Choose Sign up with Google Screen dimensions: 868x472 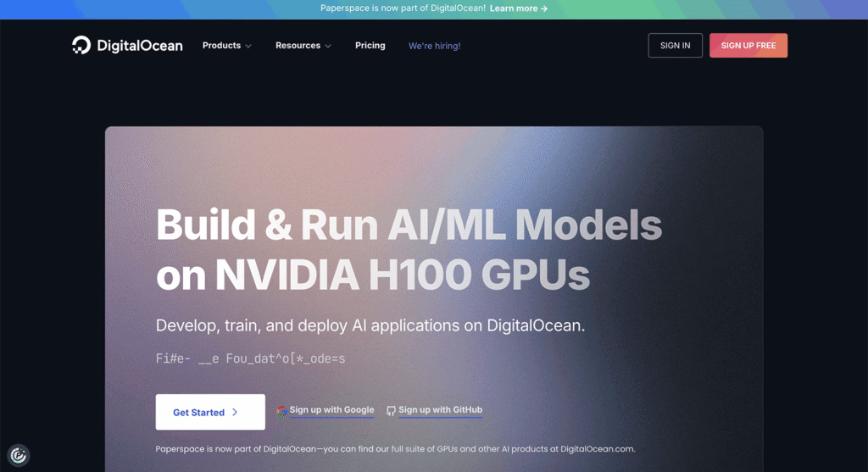[x=331, y=410]
